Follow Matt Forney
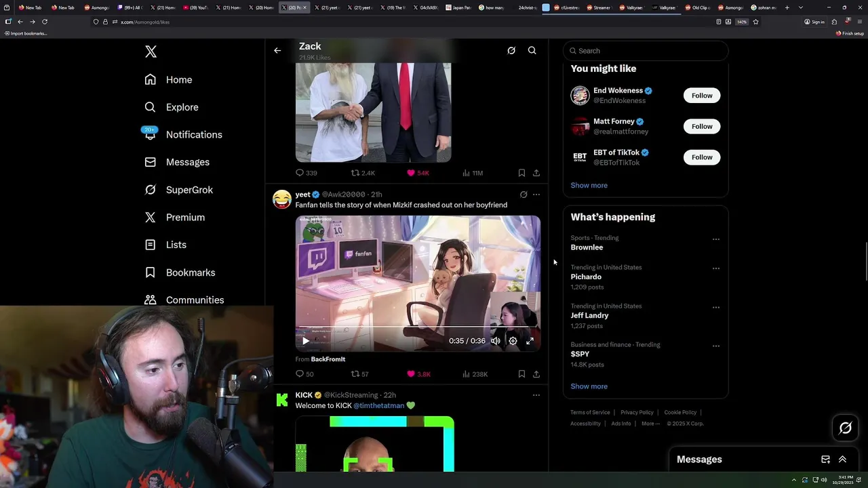This screenshot has width=868, height=488. click(x=702, y=126)
